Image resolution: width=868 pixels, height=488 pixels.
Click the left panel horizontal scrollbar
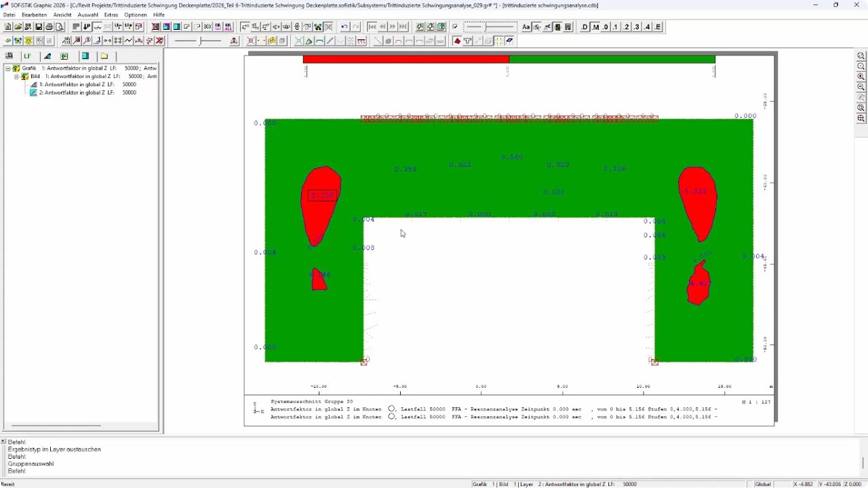click(x=56, y=426)
